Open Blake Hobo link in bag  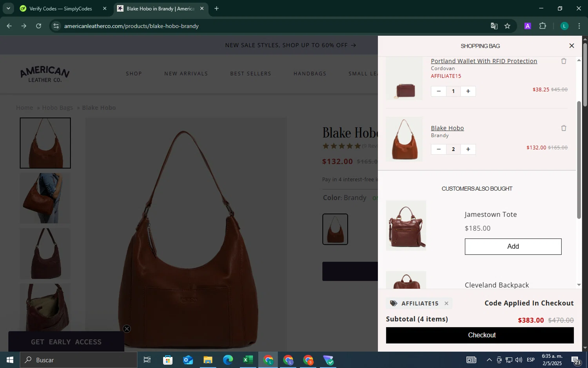pos(447,128)
